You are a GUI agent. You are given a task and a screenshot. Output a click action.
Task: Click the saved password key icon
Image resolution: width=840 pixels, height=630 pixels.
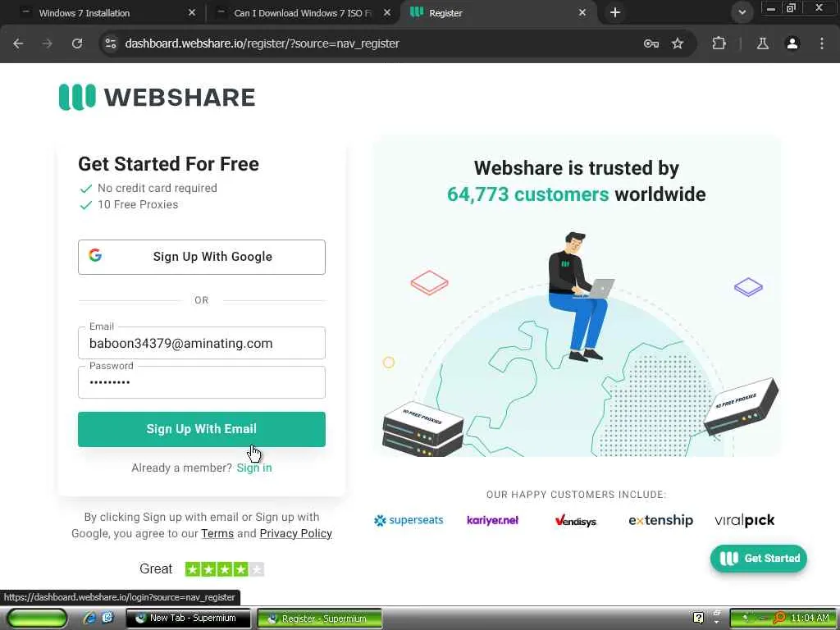(651, 43)
